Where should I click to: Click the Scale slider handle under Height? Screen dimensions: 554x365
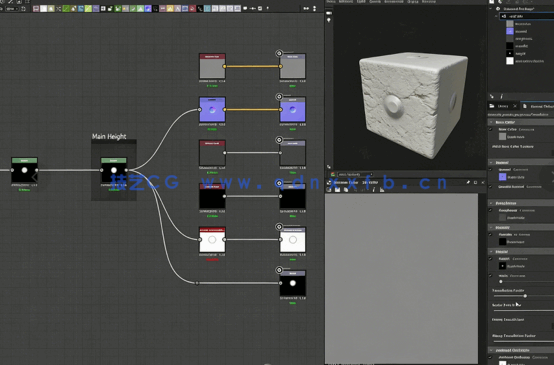[x=501, y=282]
